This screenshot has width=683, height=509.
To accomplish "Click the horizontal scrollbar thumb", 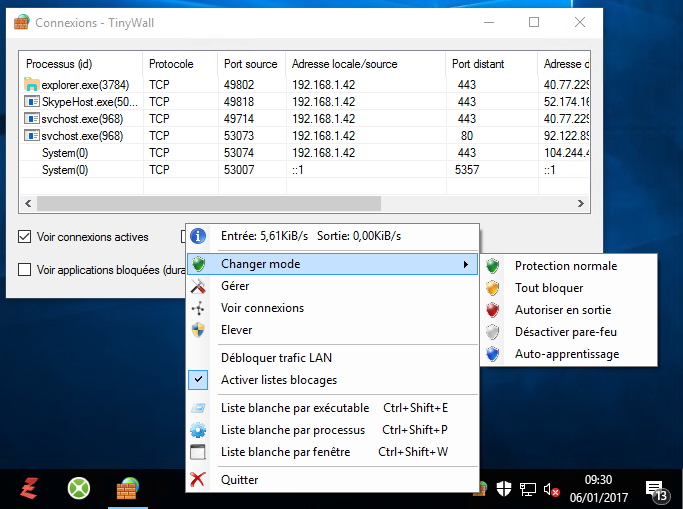I will (209, 203).
